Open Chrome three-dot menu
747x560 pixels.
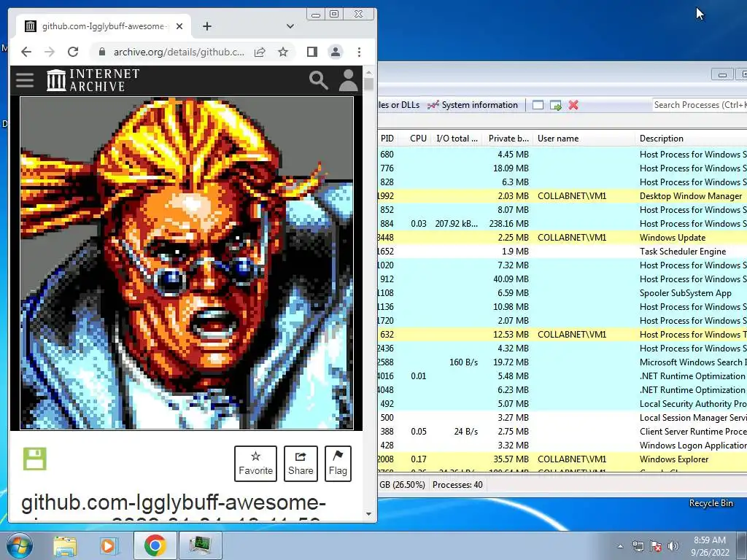[359, 52]
